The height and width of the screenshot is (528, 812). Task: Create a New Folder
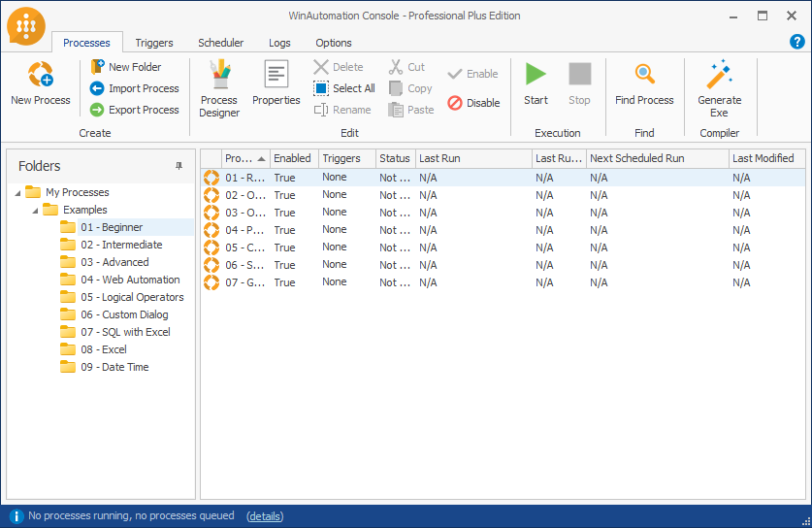[126, 67]
